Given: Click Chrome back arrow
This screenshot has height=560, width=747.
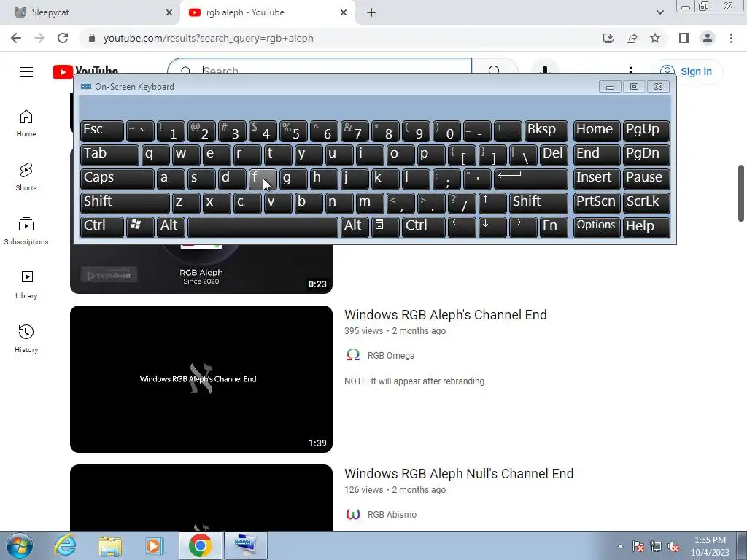Looking at the screenshot, I should (16, 38).
